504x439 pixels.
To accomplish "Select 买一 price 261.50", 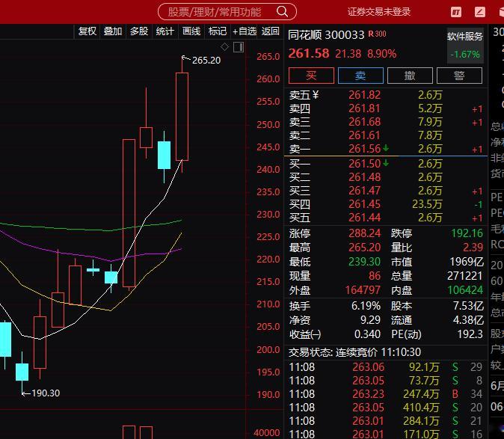I will [364, 164].
